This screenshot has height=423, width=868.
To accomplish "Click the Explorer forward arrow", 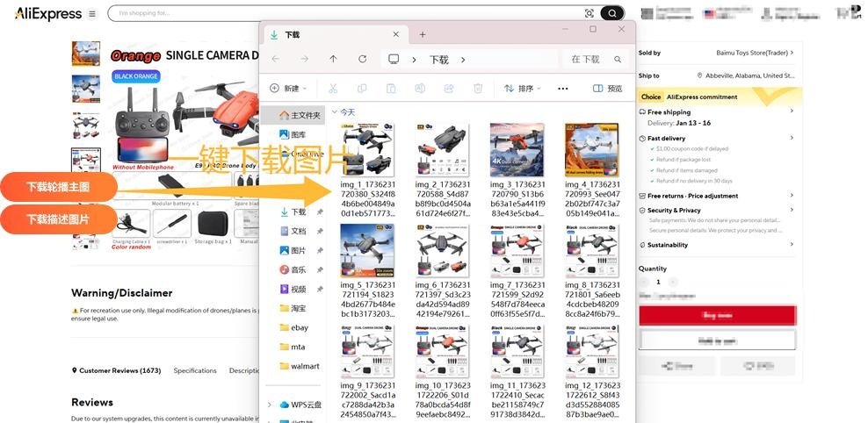I will [304, 59].
